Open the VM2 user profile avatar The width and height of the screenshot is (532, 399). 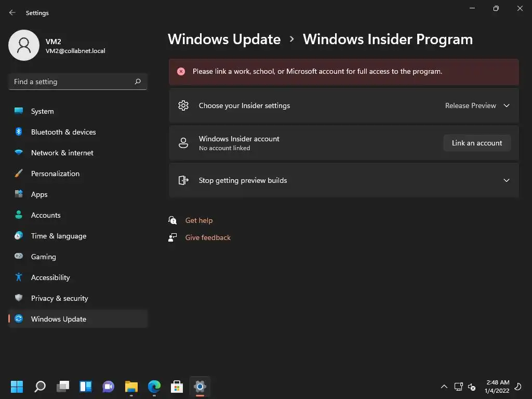(x=24, y=45)
